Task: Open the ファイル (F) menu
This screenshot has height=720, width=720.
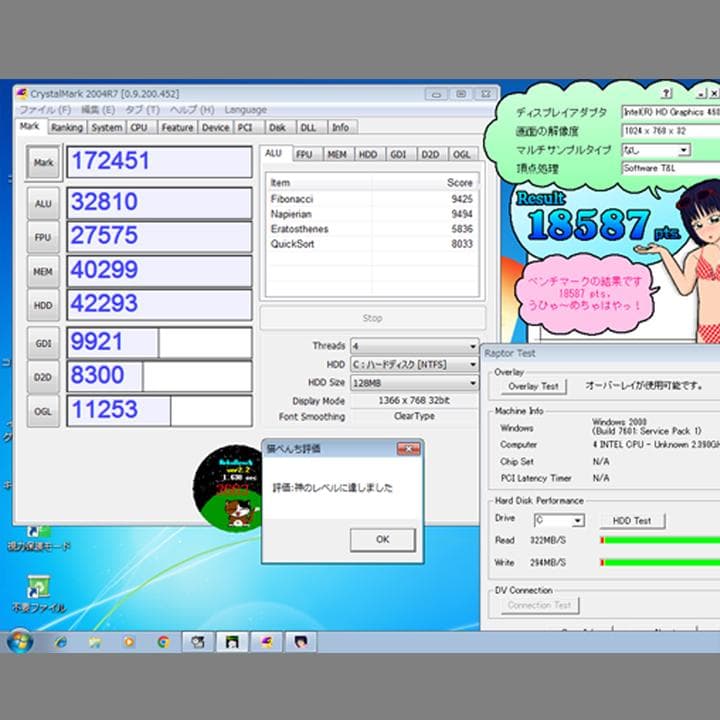Action: coord(45,110)
